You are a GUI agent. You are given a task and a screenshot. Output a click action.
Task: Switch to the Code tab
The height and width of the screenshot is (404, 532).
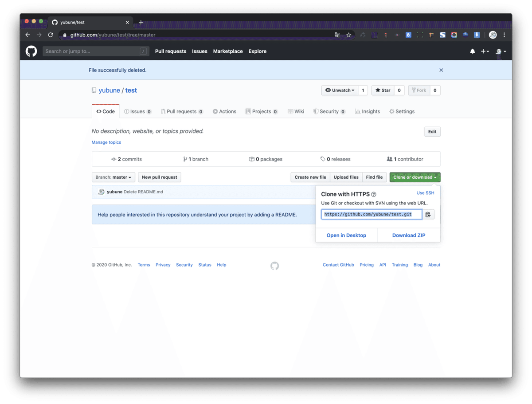[x=106, y=112]
